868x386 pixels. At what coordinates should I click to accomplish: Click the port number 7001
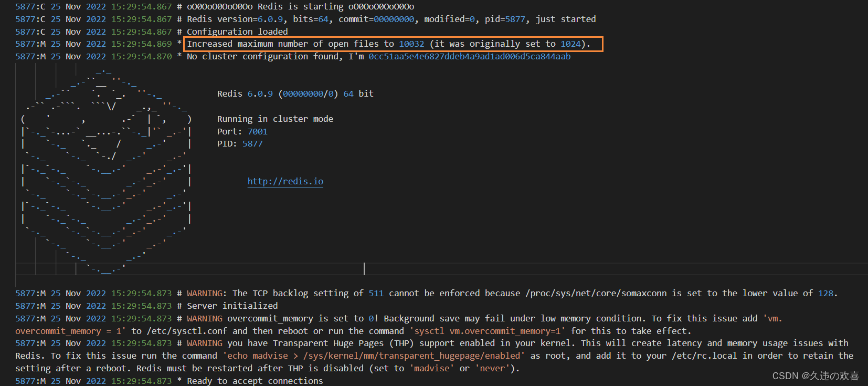pyautogui.click(x=258, y=131)
